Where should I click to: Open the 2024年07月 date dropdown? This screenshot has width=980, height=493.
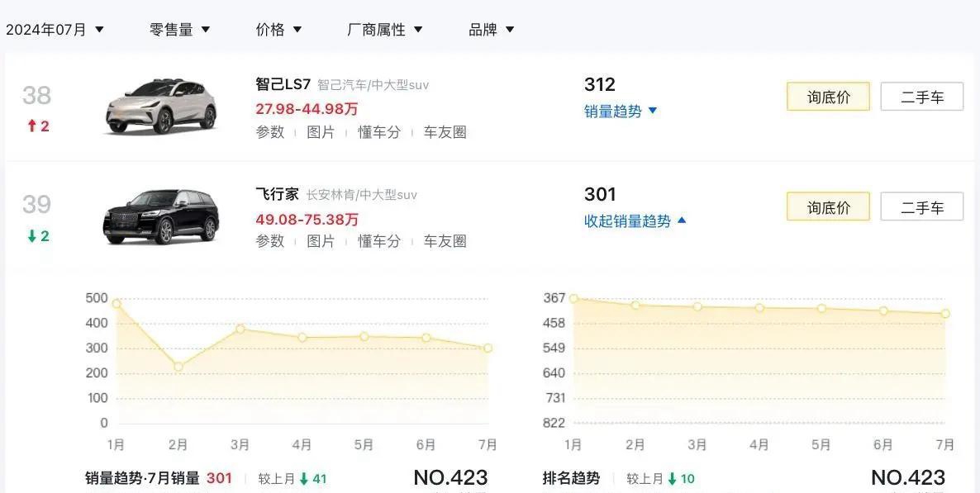[x=55, y=30]
